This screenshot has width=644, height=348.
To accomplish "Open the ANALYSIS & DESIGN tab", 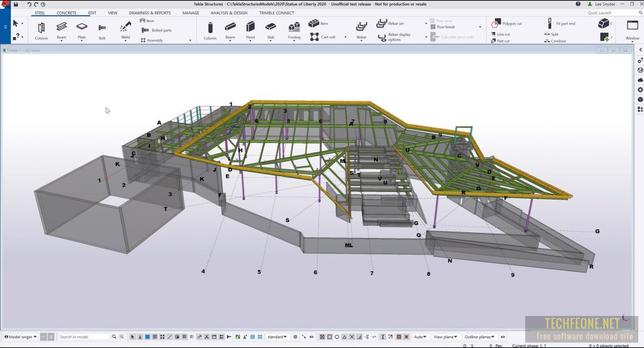I will (229, 13).
